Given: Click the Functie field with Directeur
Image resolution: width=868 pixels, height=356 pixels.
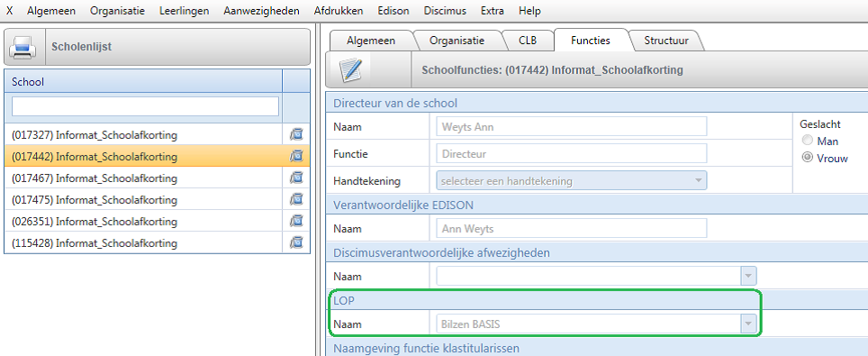Looking at the screenshot, I should click(571, 153).
